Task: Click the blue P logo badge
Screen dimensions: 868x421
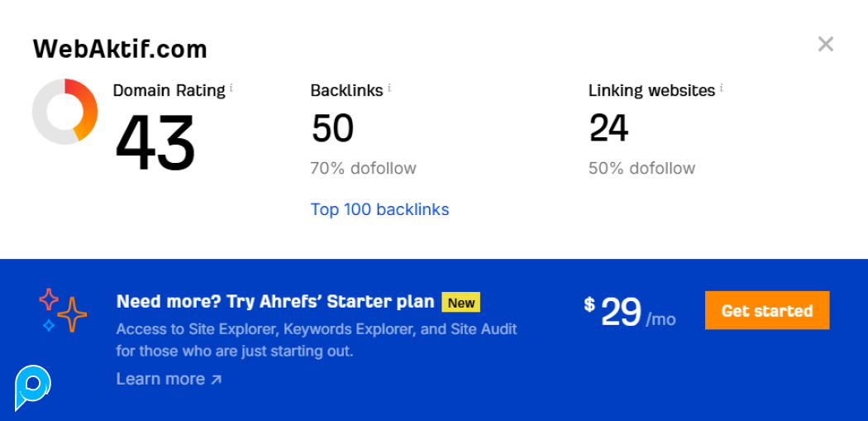Action: [33, 386]
